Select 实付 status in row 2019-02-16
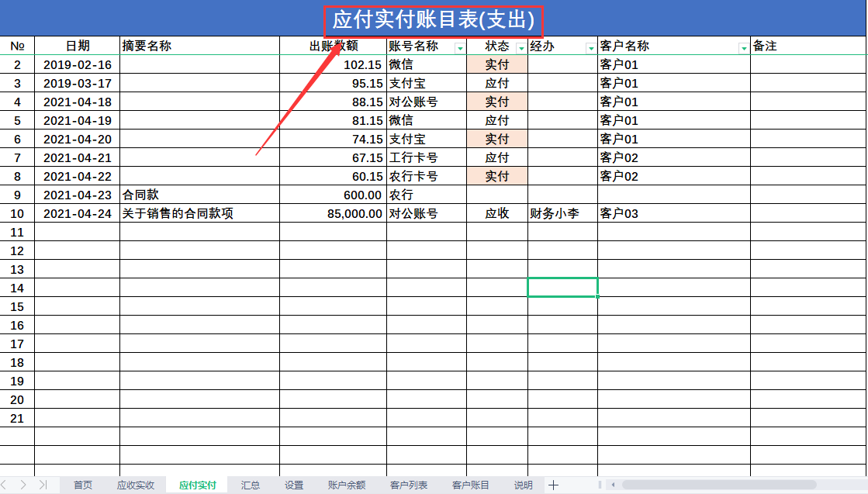Viewport: 868px width, 494px height. (497, 64)
